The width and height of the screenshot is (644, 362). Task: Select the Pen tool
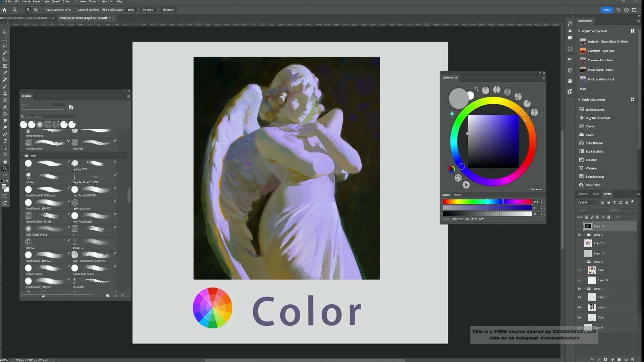(x=5, y=134)
